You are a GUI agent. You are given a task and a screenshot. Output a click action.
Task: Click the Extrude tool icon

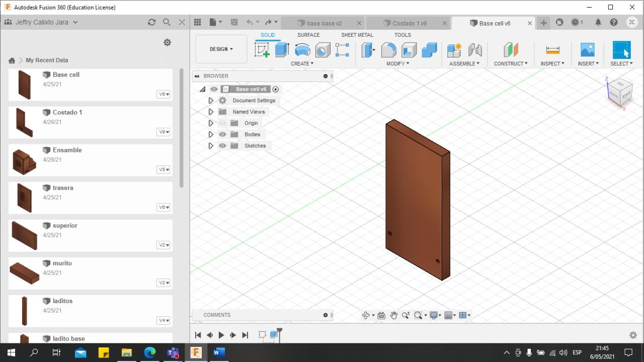pos(282,50)
